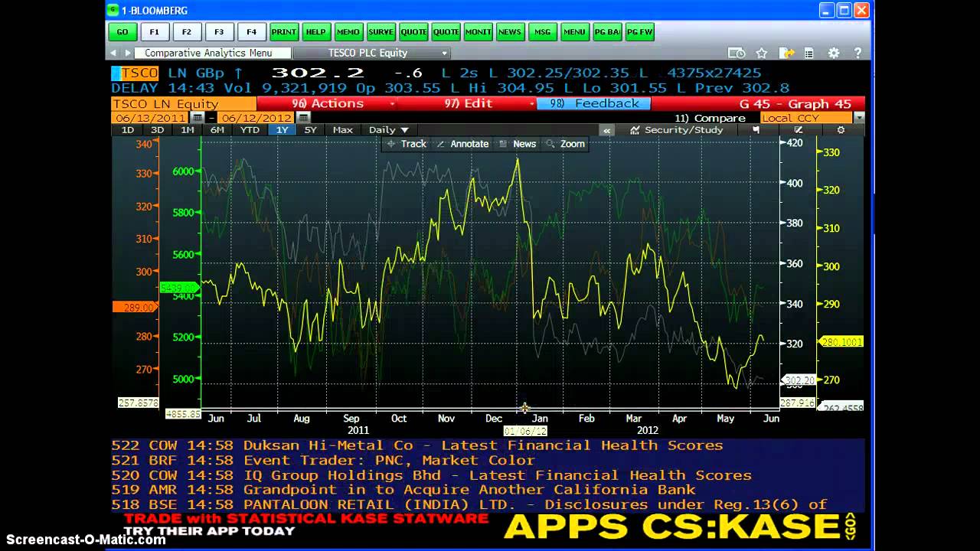Click the question mark help icon
Viewport: 980px width, 551px height.
click(x=858, y=53)
